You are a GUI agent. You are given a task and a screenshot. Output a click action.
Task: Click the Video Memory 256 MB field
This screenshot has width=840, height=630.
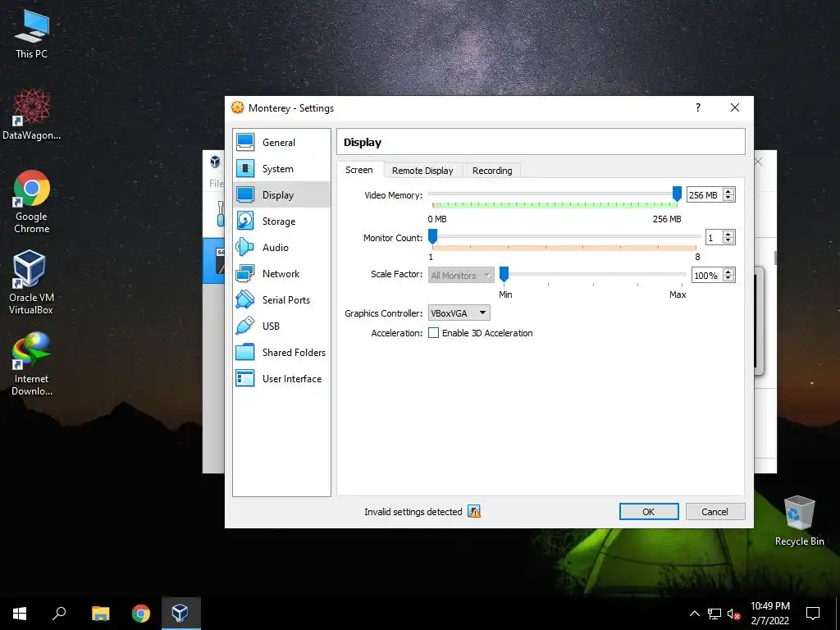click(704, 195)
